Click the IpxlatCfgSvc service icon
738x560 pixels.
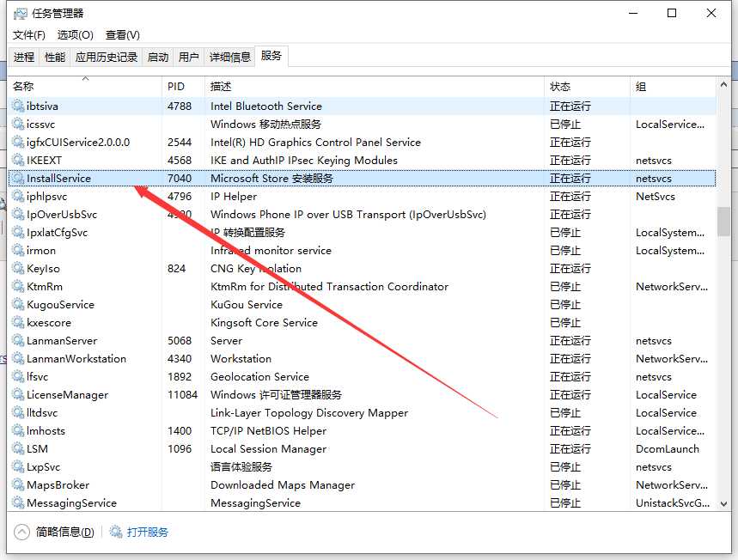point(18,233)
